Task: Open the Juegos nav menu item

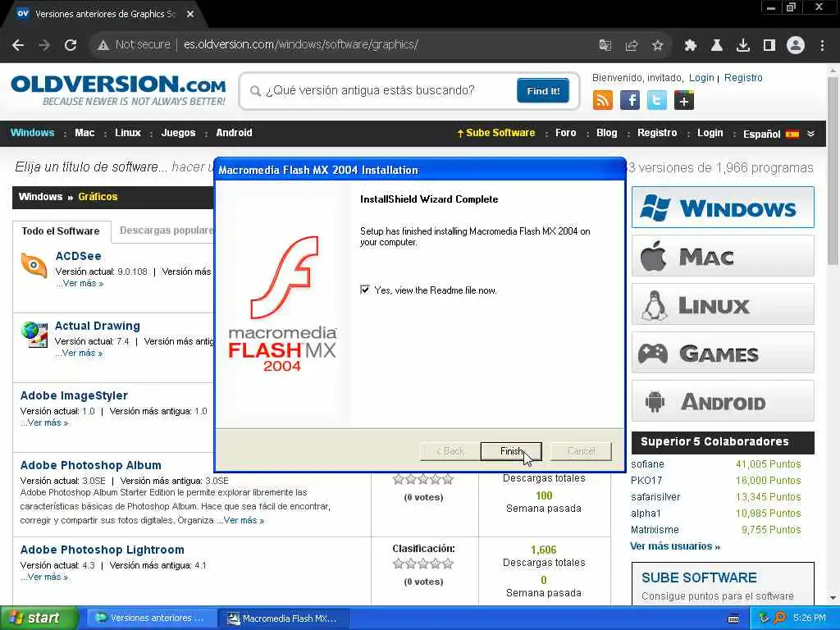Action: coord(178,133)
